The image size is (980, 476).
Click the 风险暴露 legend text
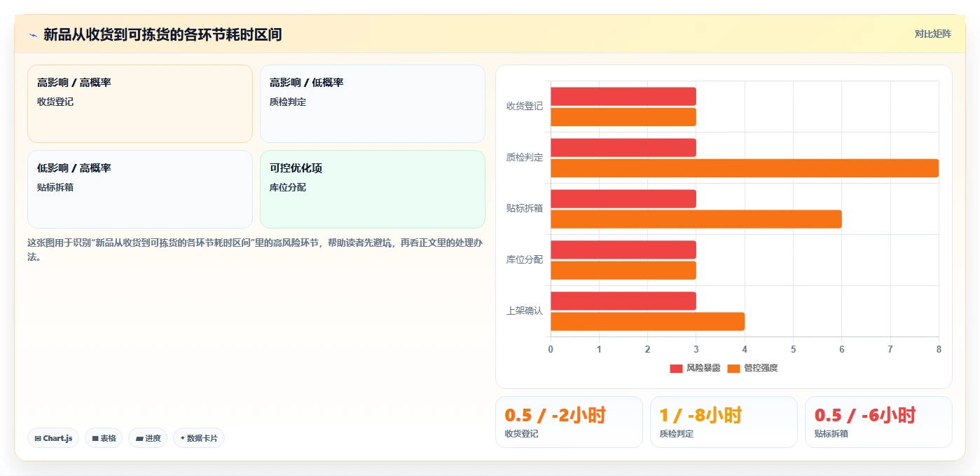point(703,368)
